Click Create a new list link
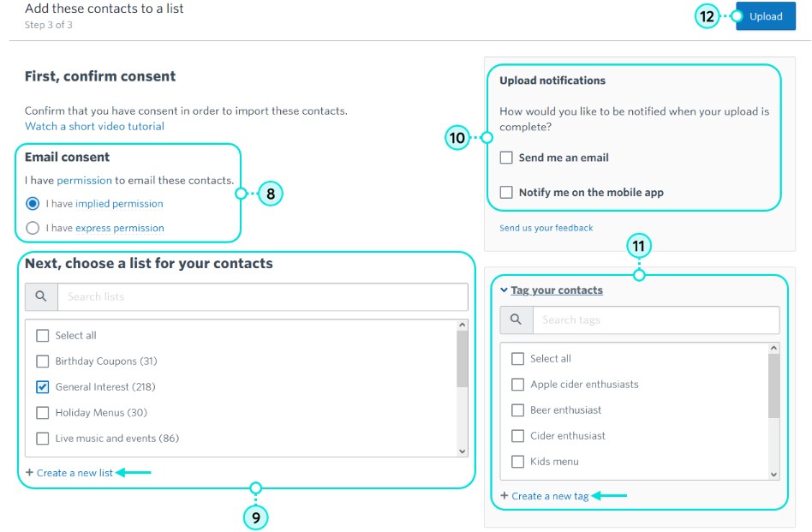This screenshot has height=532, width=812. click(x=75, y=473)
